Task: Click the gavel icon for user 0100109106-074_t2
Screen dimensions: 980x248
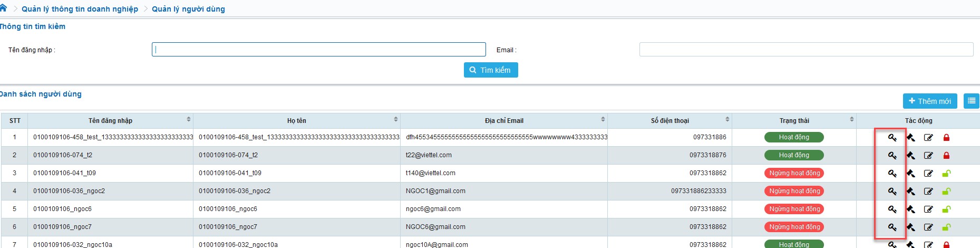Action: 910,156
